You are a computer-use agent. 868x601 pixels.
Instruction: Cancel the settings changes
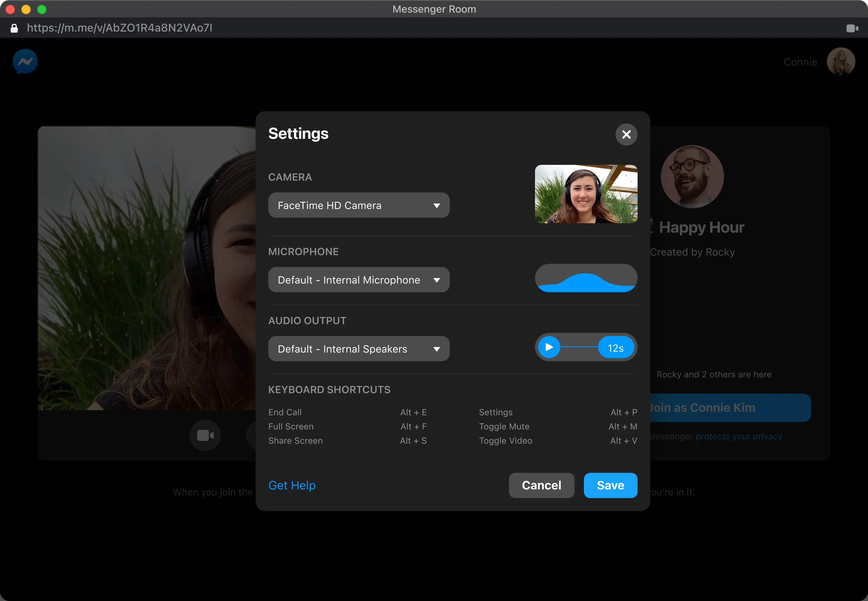coord(541,485)
